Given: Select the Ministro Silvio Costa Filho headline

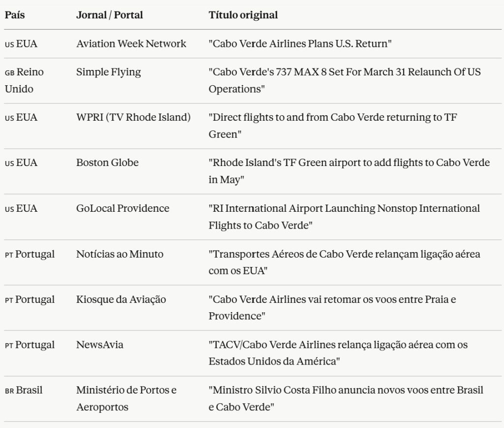Looking at the screenshot, I should pos(346,398).
